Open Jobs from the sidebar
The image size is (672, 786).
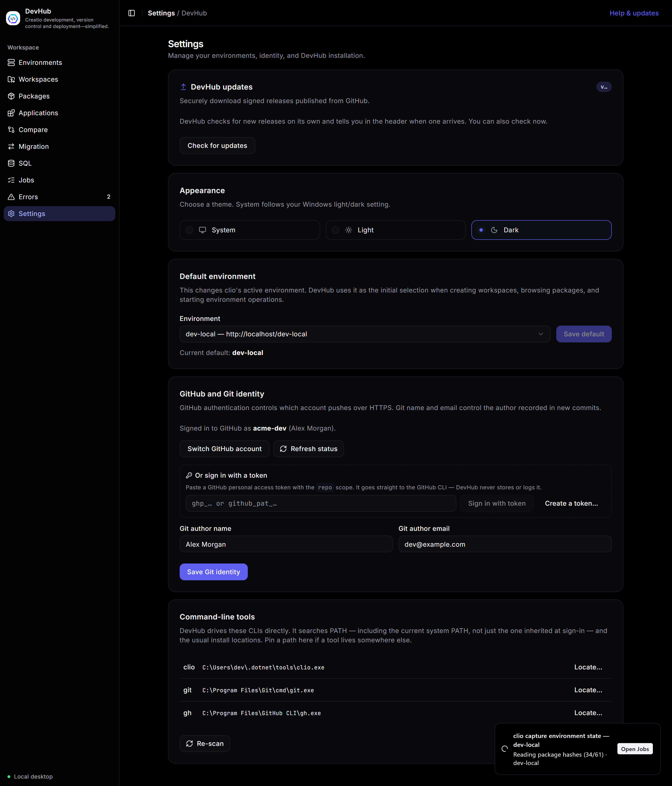click(59, 180)
